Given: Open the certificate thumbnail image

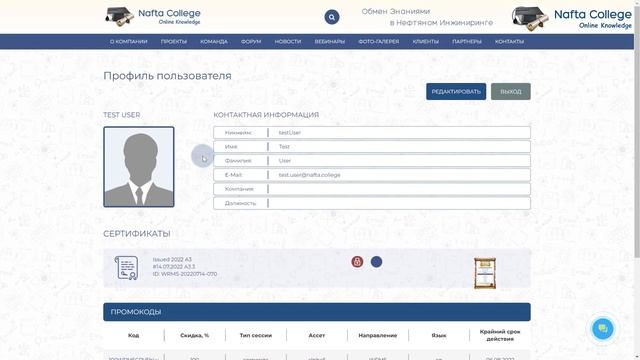Looking at the screenshot, I should (x=484, y=273).
